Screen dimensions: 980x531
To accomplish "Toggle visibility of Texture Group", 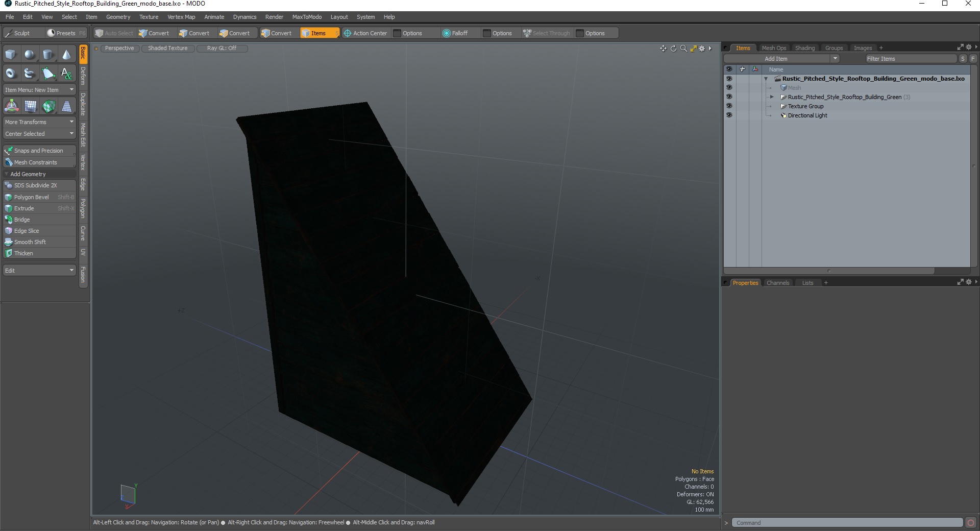I will tap(729, 106).
